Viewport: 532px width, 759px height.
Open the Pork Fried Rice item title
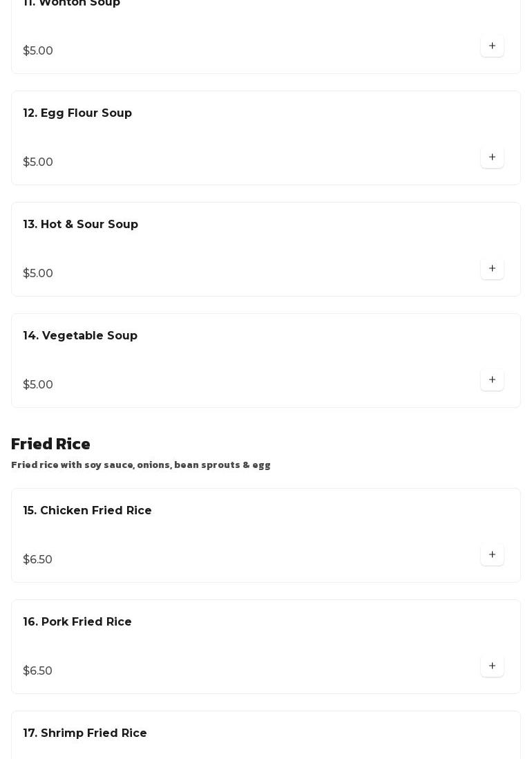(x=77, y=622)
